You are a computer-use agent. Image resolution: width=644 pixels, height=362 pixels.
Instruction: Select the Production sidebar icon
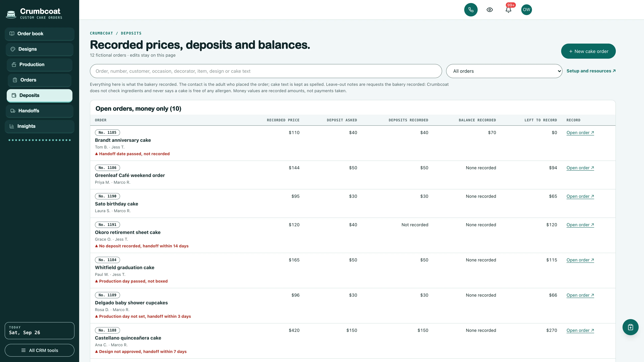(x=14, y=65)
